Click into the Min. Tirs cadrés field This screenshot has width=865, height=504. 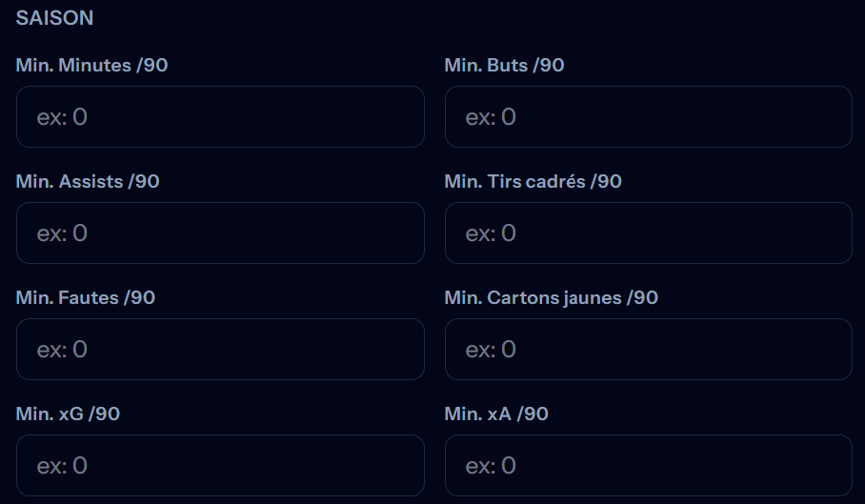648,233
